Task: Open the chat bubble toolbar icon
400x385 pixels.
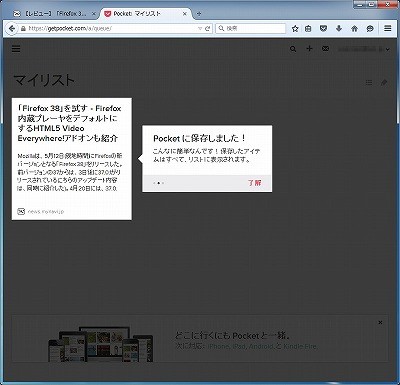Action: [x=370, y=29]
